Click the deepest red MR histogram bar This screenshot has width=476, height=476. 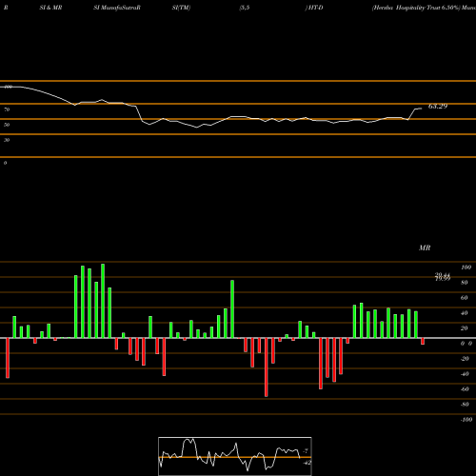(x=267, y=367)
